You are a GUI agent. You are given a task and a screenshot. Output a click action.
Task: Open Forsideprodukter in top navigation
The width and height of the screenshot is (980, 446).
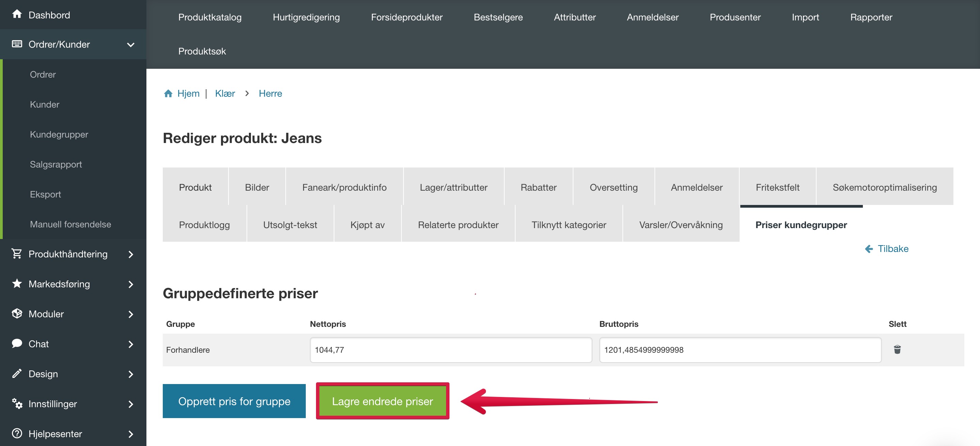click(x=407, y=17)
